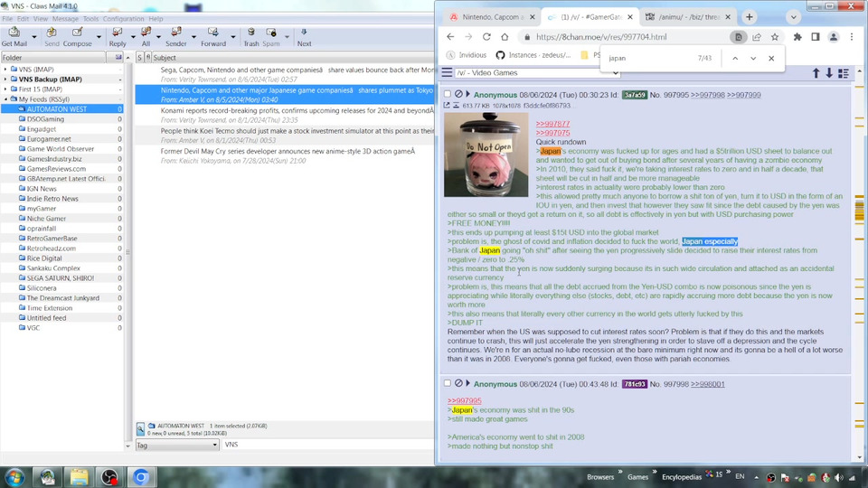Image resolution: width=868 pixels, height=488 pixels.
Task: Switch to Nintendo, Capcom browser tab
Action: [x=490, y=17]
